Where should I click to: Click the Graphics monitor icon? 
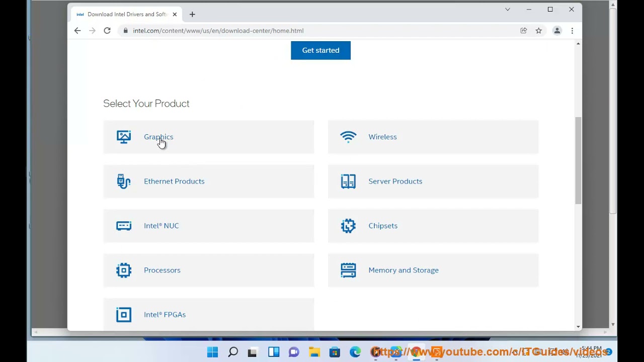point(124,137)
